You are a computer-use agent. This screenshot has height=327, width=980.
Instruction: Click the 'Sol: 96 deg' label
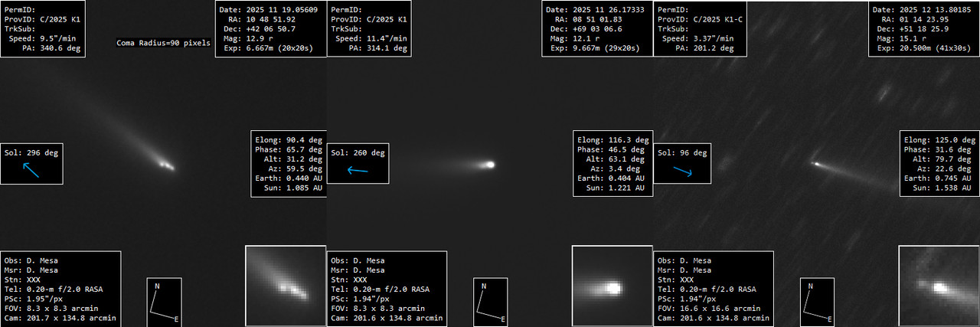point(682,152)
